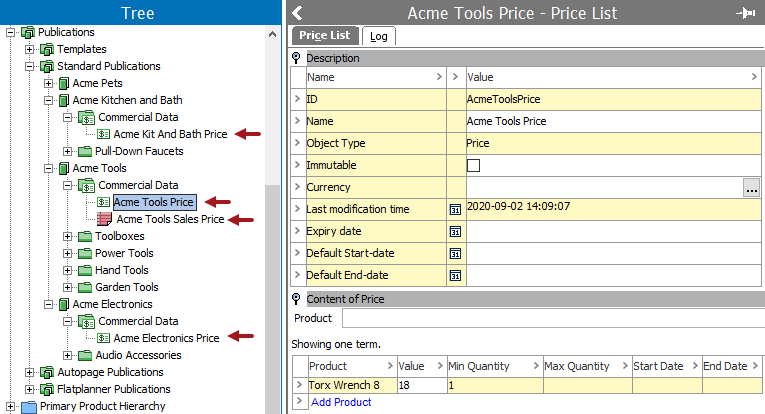Collapse the Standard Publications node
The image size is (765, 414).
tap(30, 66)
